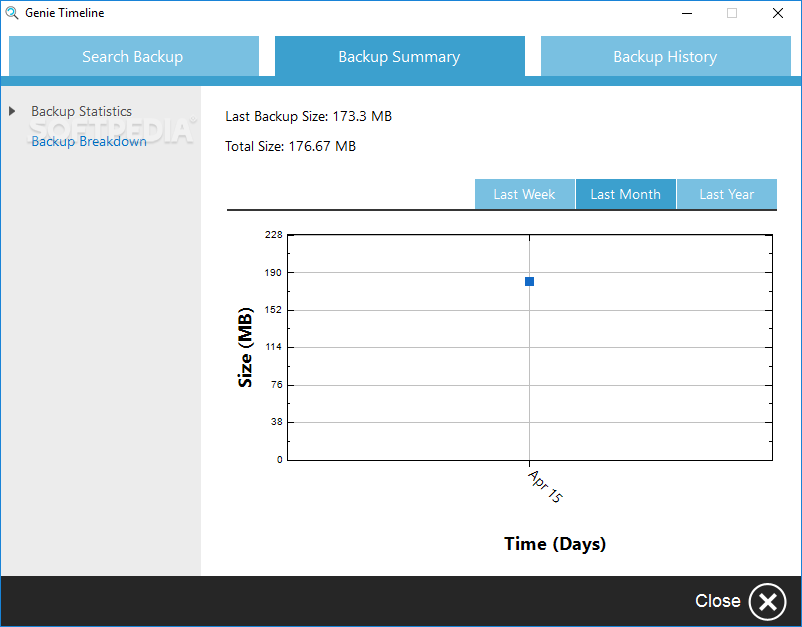Close the window using the title bar X

(x=777, y=13)
